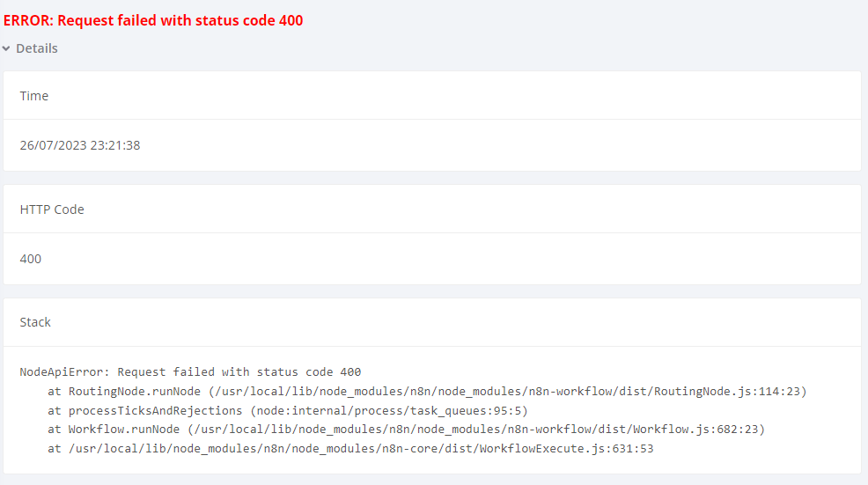
Task: Click the time 23:21:38 in Time card
Action: point(115,145)
